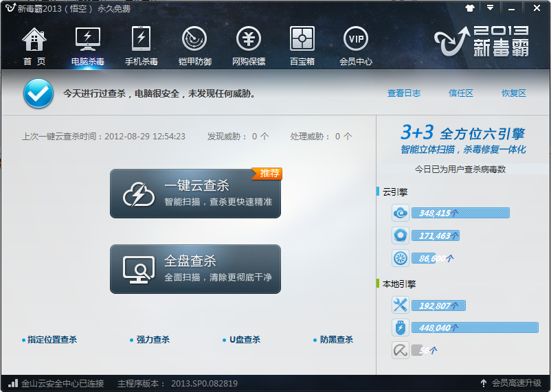The width and height of the screenshot is (551, 392).
Task: Click the 今天进行过查杀 safety message
Action: 159,93
